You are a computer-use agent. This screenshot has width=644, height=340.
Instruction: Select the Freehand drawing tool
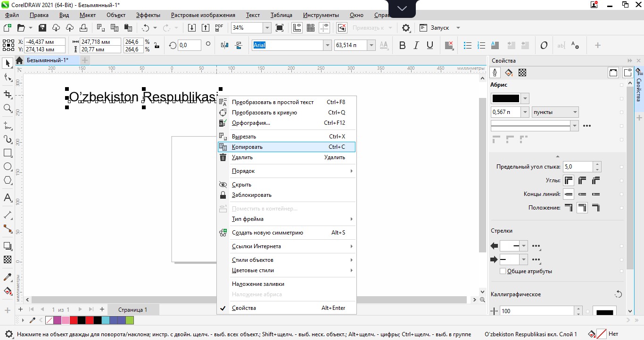[7, 125]
